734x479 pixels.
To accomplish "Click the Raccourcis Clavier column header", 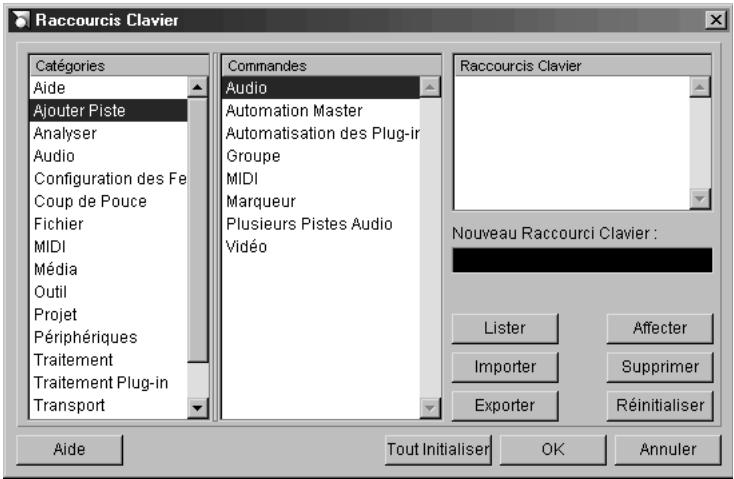I will coord(582,66).
